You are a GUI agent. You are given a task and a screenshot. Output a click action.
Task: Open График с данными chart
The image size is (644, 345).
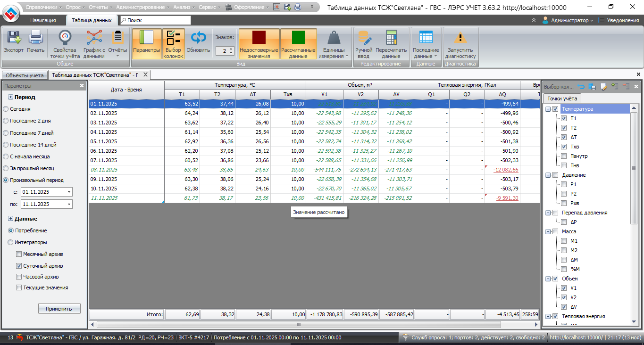(94, 39)
